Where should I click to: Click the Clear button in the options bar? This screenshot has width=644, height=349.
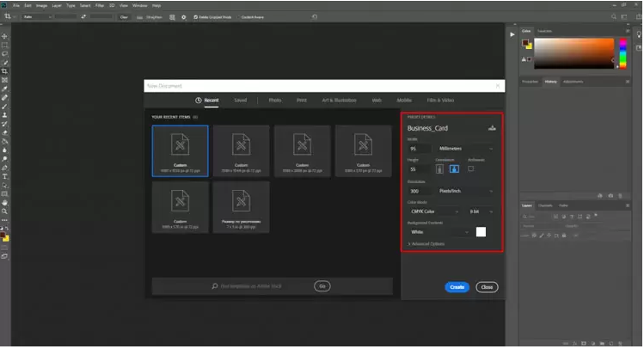(124, 17)
